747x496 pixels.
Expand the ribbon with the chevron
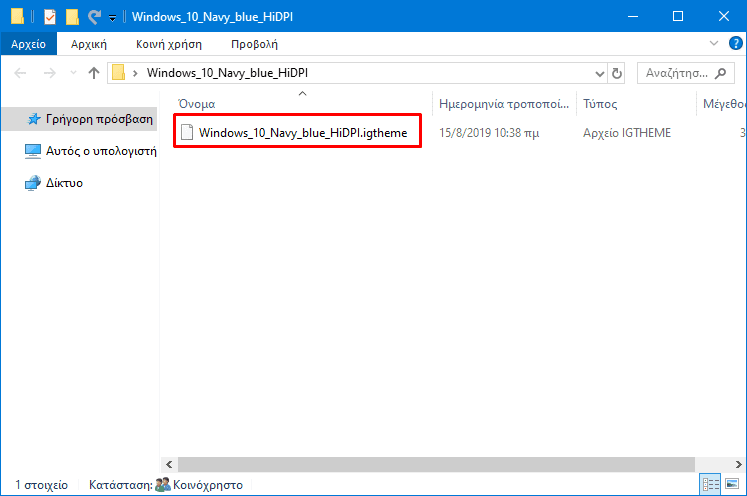[714, 43]
